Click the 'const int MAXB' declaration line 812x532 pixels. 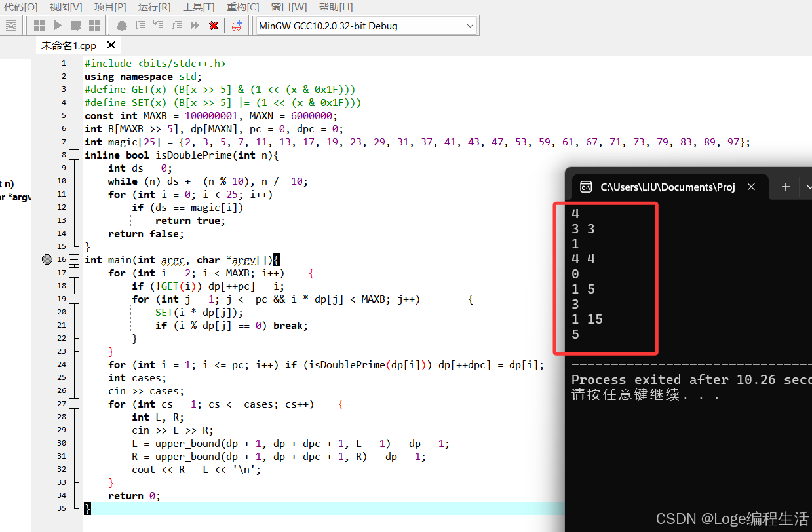pos(211,115)
